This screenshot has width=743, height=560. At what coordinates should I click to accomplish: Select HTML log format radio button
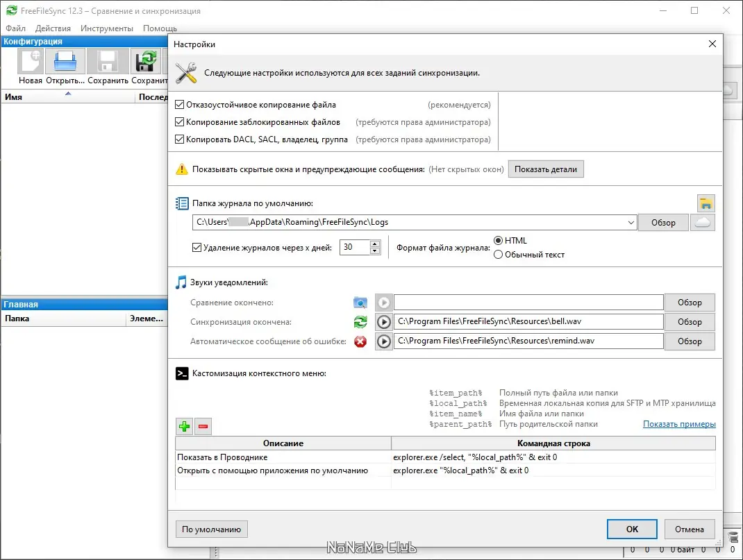click(498, 241)
